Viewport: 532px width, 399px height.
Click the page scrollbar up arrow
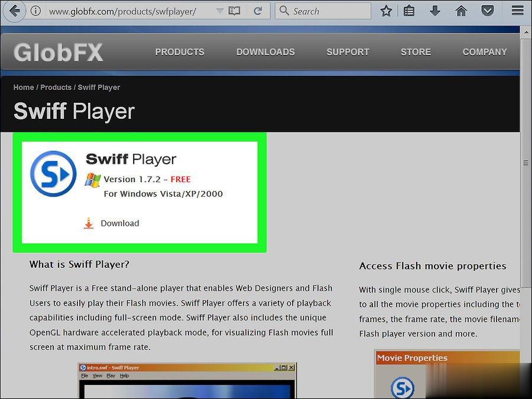click(525, 33)
